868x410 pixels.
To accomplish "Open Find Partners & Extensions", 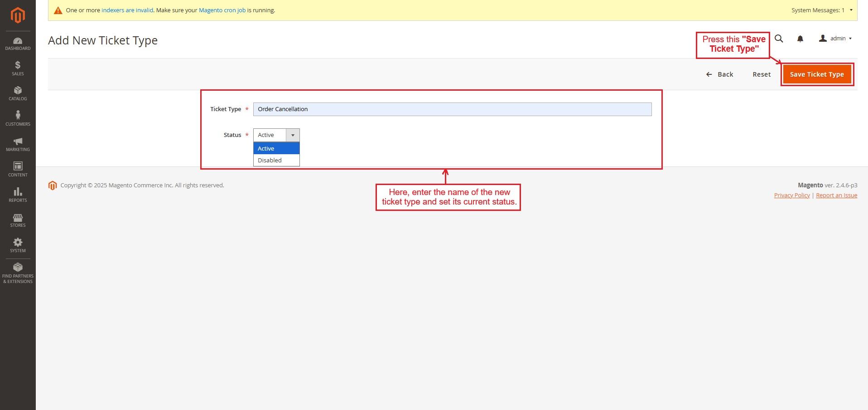I will tap(18, 273).
